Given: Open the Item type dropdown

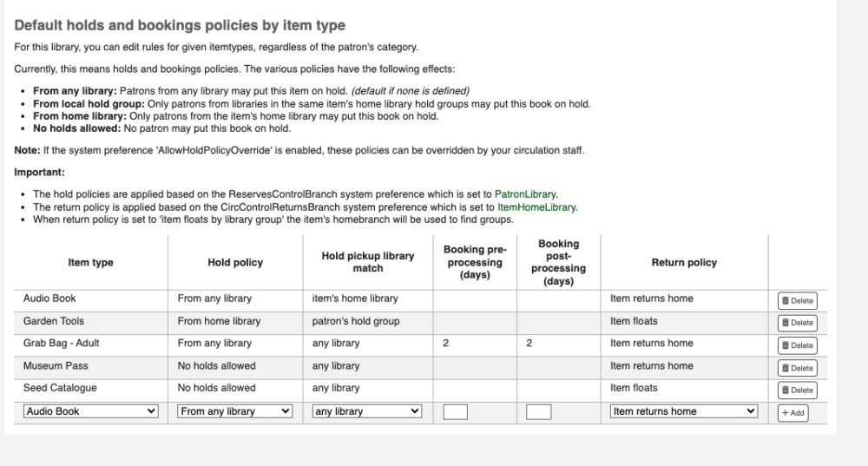Looking at the screenshot, I should (x=91, y=411).
